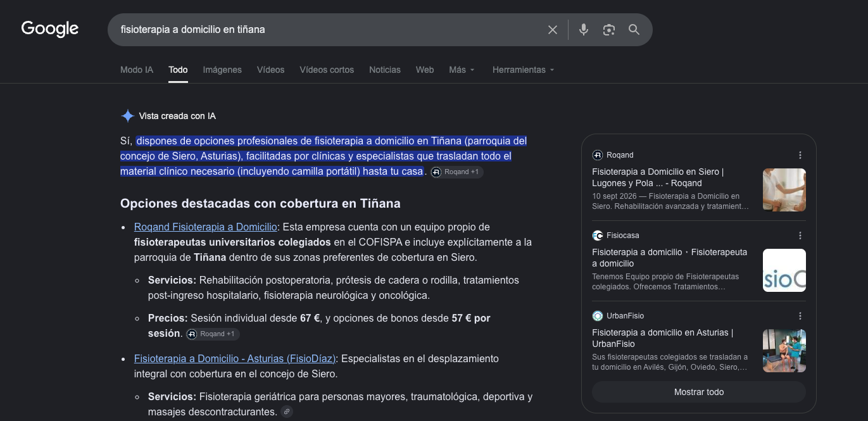Click the Vista creada con IA label
Image resolution: width=868 pixels, height=421 pixels.
pos(177,116)
